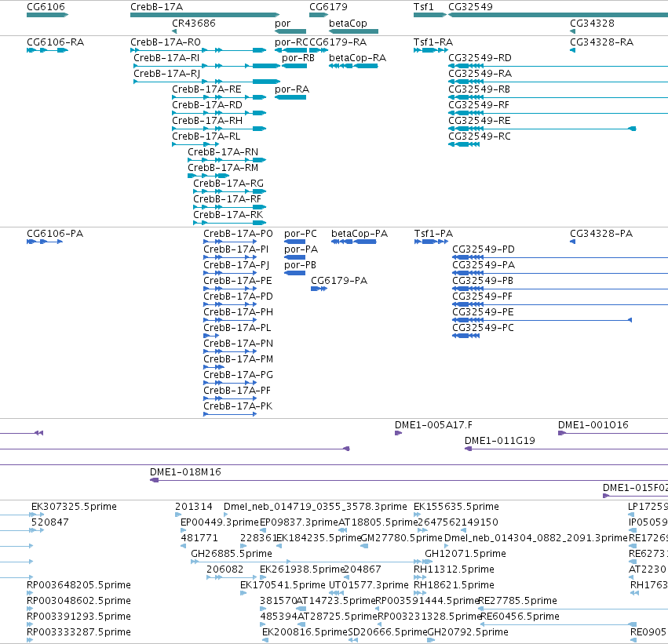The image size is (668, 644).
Task: Click transcript CrebB-17A-RF
Action: pyautogui.click(x=230, y=207)
